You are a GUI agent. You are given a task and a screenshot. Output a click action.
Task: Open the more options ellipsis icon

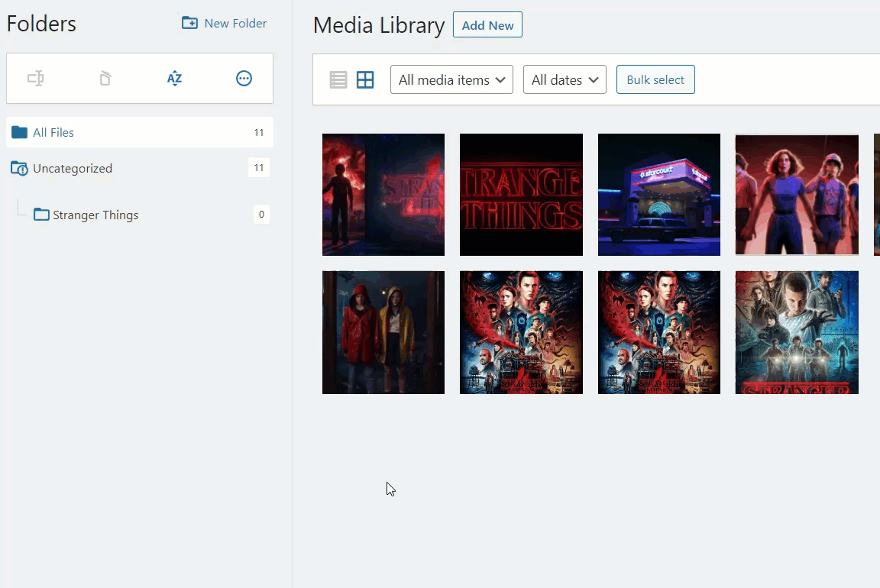click(x=244, y=78)
